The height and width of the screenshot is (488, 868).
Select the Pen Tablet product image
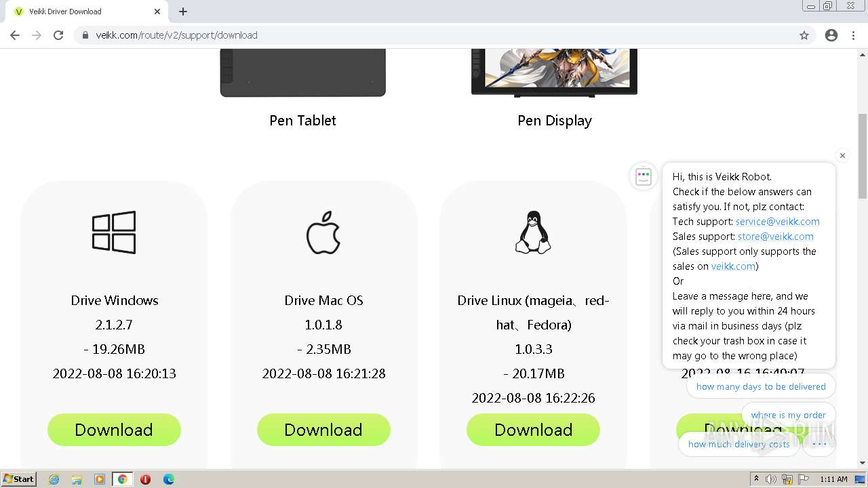[302, 73]
